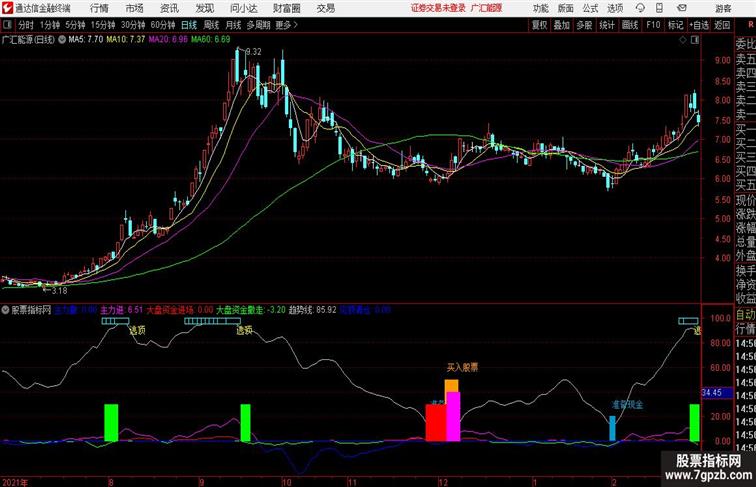
Task: Click the 返回 button
Action: [722, 25]
